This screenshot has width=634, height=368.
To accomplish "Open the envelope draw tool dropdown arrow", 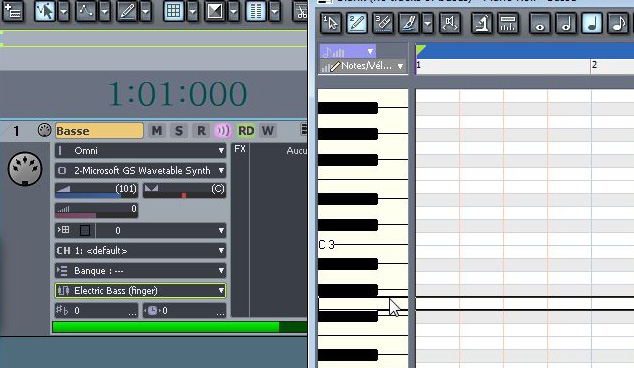I will (104, 11).
